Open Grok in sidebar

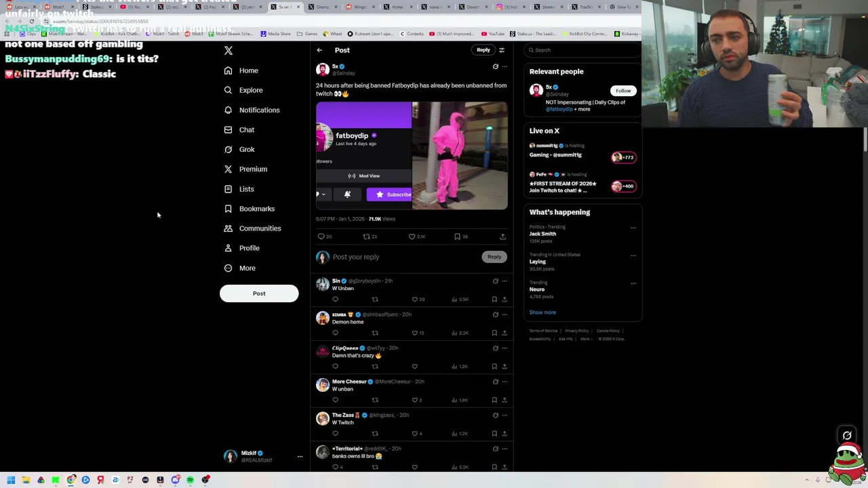click(x=239, y=149)
